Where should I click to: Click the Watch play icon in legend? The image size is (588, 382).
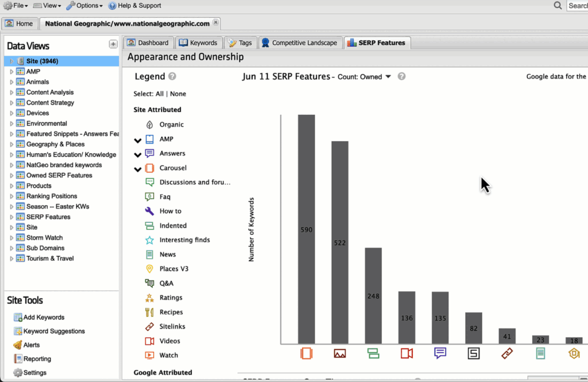click(x=149, y=356)
